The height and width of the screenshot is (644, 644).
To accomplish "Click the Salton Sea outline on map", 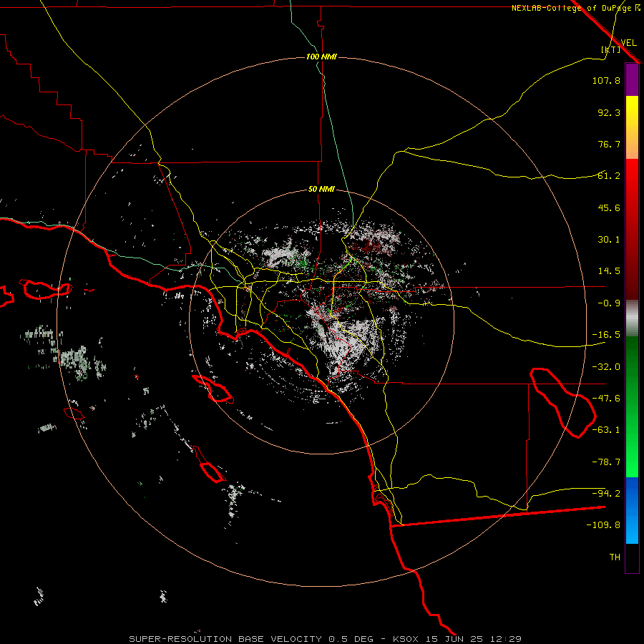I will [x=562, y=403].
